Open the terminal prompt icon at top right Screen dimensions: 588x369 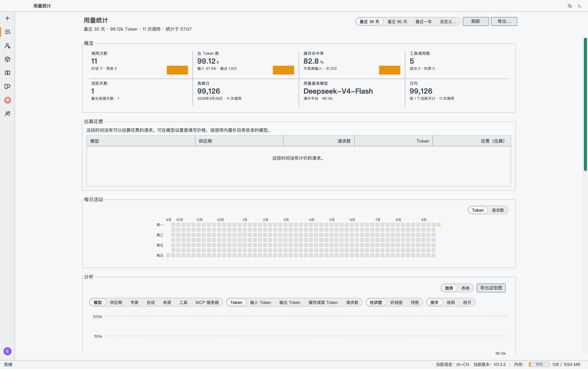point(580,6)
